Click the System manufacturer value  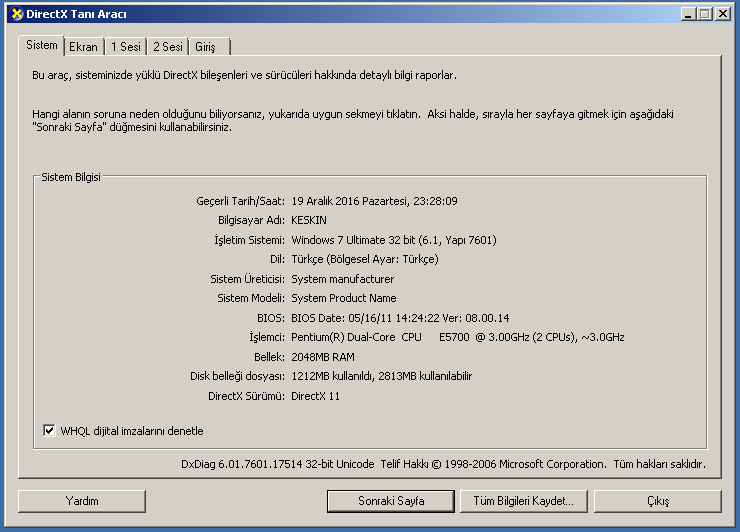coord(342,279)
